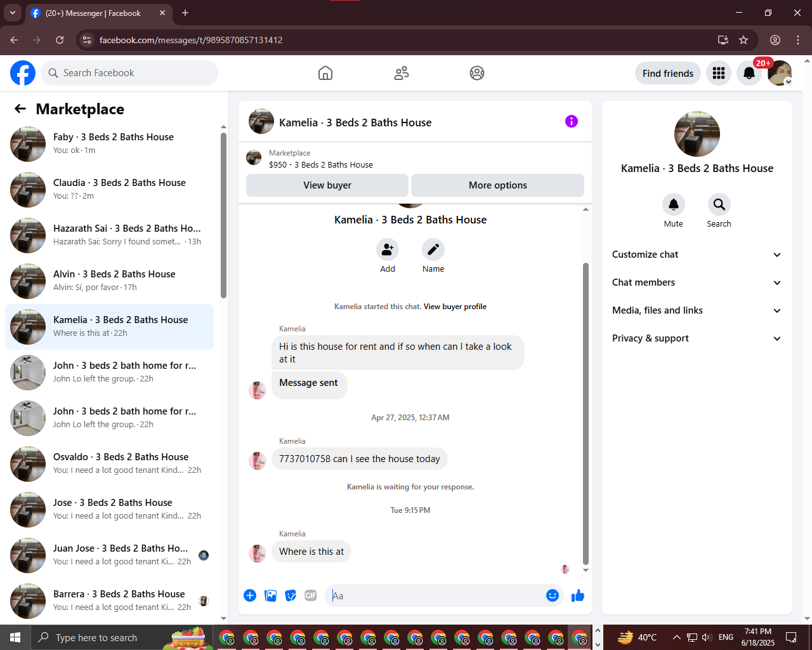Viewport: 812px width, 650px height.
Task: Expand Privacy & support section
Action: coord(697,338)
